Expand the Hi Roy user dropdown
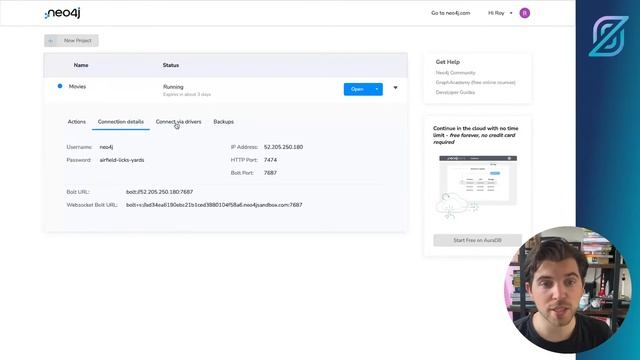 click(500, 13)
